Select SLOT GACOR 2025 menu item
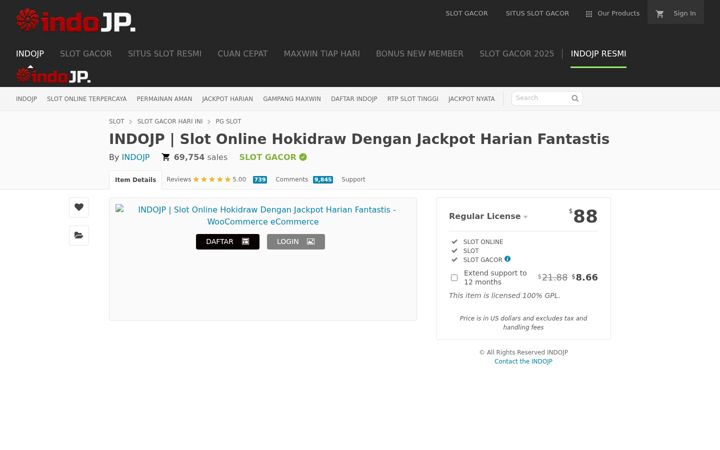 (517, 54)
